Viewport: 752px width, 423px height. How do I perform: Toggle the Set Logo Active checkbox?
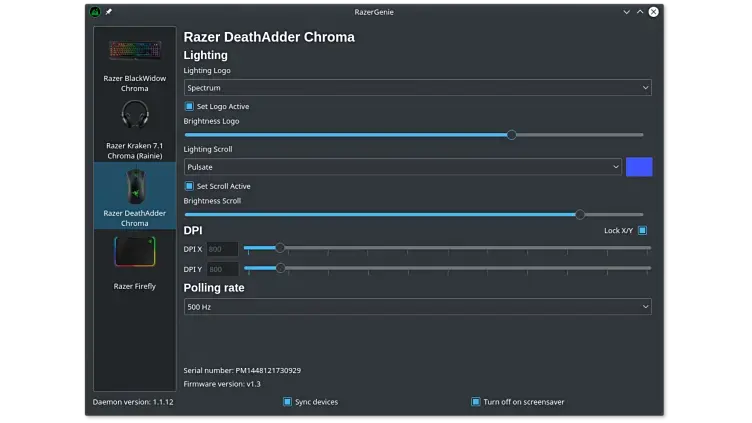point(189,106)
